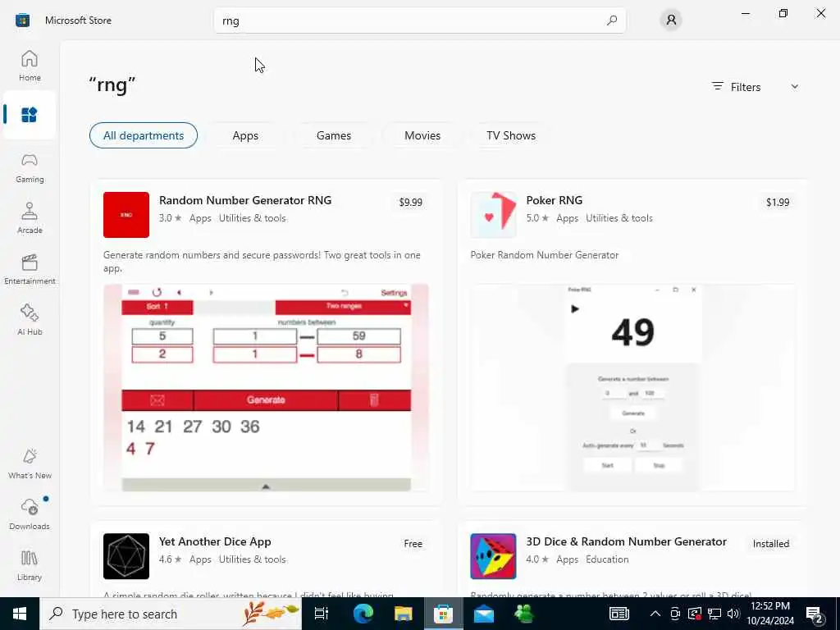840x630 pixels.
Task: Open 3D Dice & Random Number Generator title
Action: tap(626, 541)
